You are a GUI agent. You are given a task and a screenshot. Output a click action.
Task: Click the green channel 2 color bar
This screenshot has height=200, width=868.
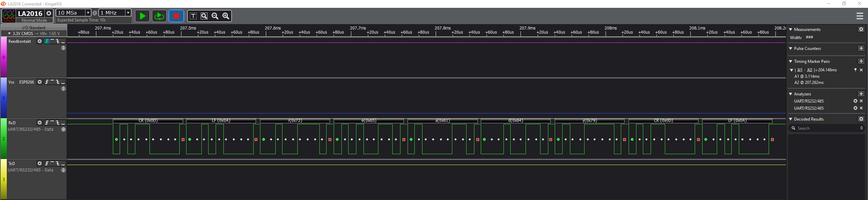[4, 139]
